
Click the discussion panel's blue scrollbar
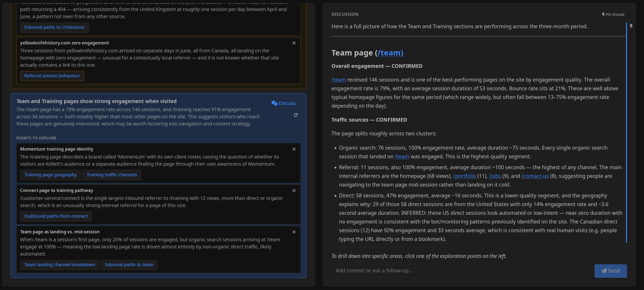626,132
